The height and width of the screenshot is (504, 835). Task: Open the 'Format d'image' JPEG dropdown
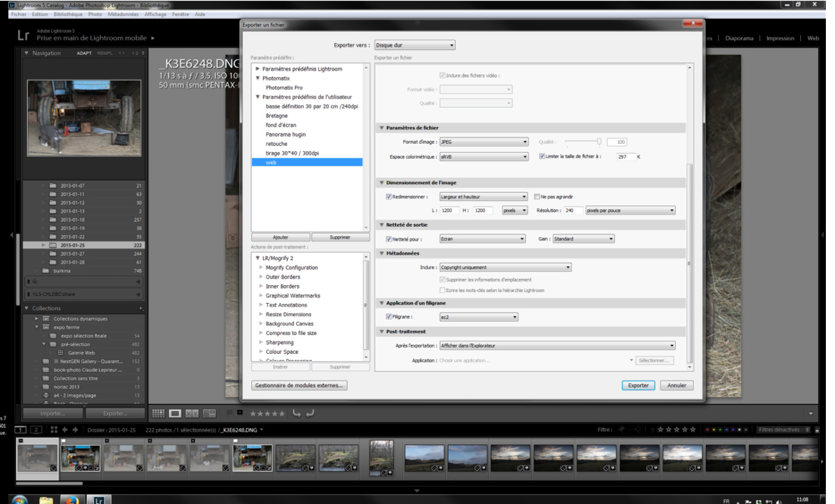click(484, 142)
